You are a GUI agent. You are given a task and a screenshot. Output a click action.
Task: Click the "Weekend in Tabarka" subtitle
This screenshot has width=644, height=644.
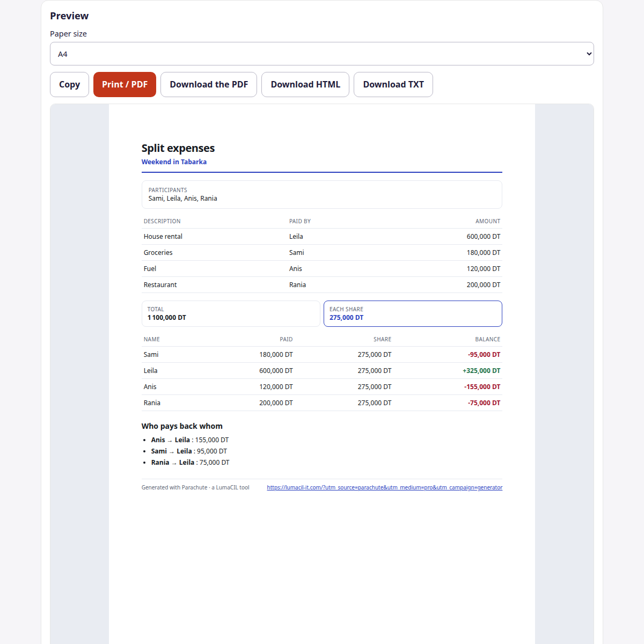click(174, 162)
